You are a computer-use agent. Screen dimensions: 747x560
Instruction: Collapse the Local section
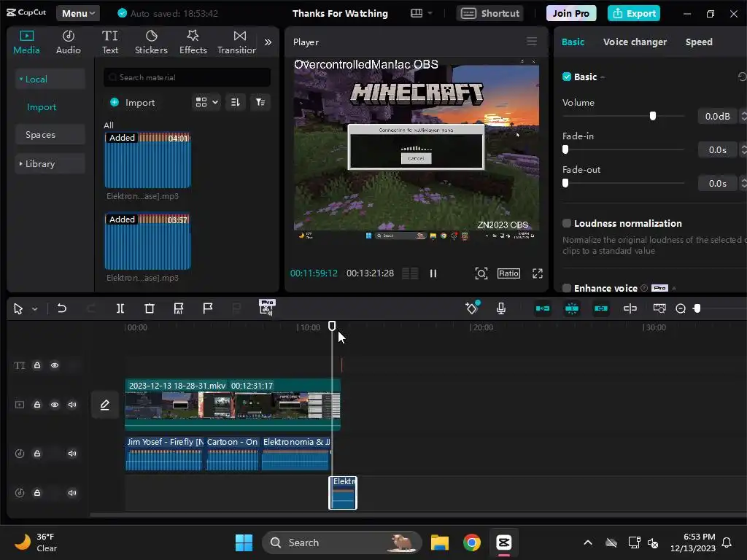50,79
